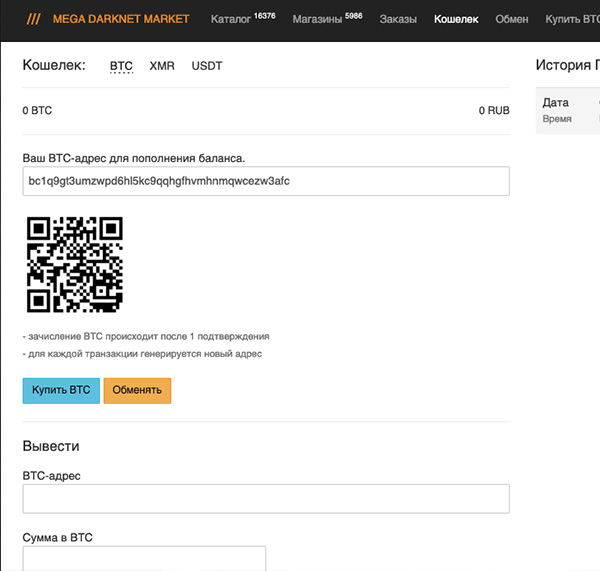Click the Кошелек: heading

pyautogui.click(x=54, y=65)
